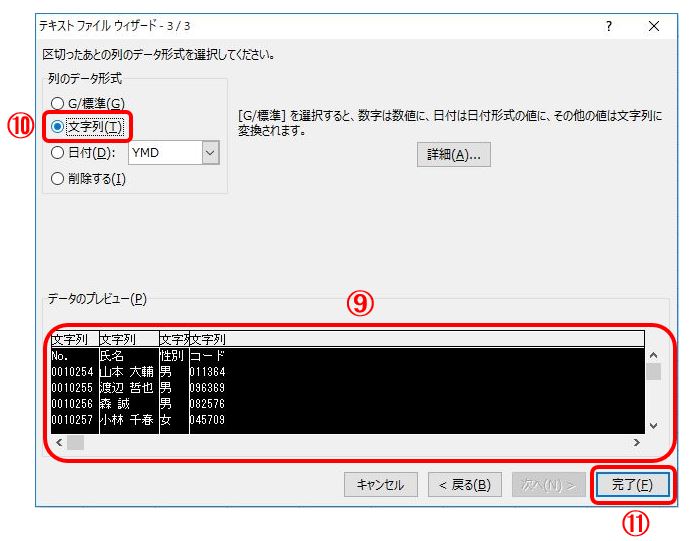Click the preview scroll right arrow
The width and height of the screenshot is (693, 541).
(636, 442)
